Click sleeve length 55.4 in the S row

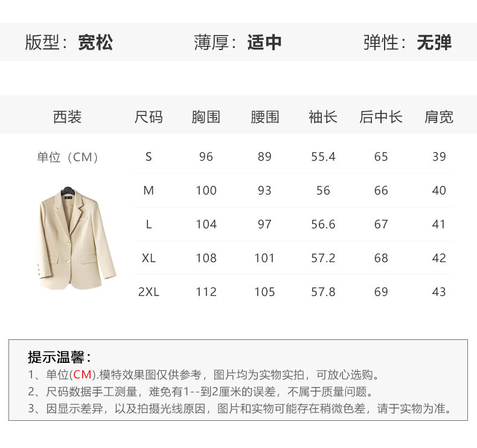tap(323, 156)
